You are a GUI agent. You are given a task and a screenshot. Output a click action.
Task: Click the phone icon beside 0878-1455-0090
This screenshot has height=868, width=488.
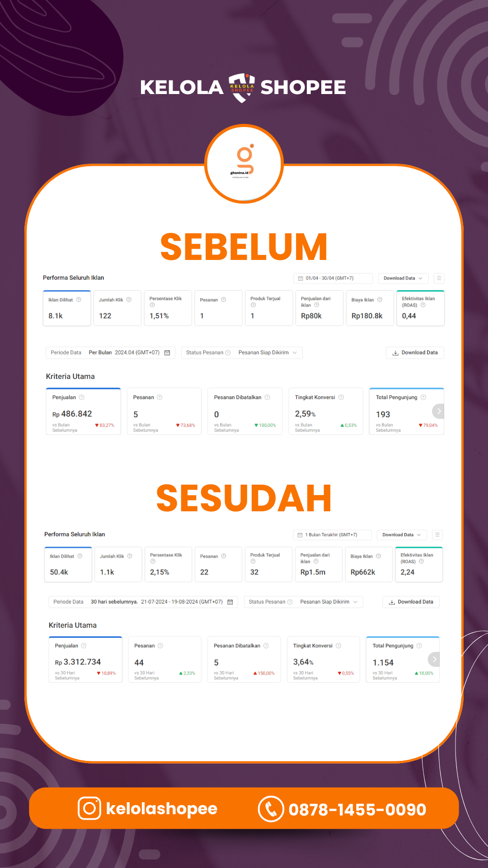[271, 809]
